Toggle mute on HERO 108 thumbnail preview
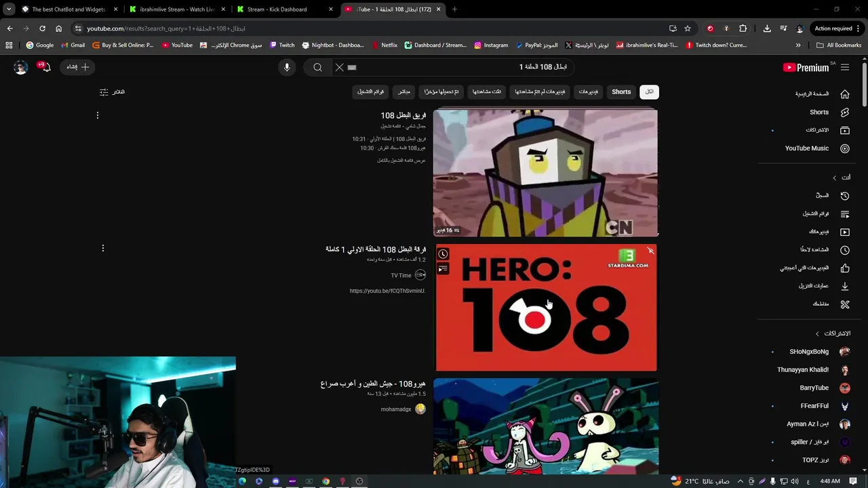 (650, 251)
